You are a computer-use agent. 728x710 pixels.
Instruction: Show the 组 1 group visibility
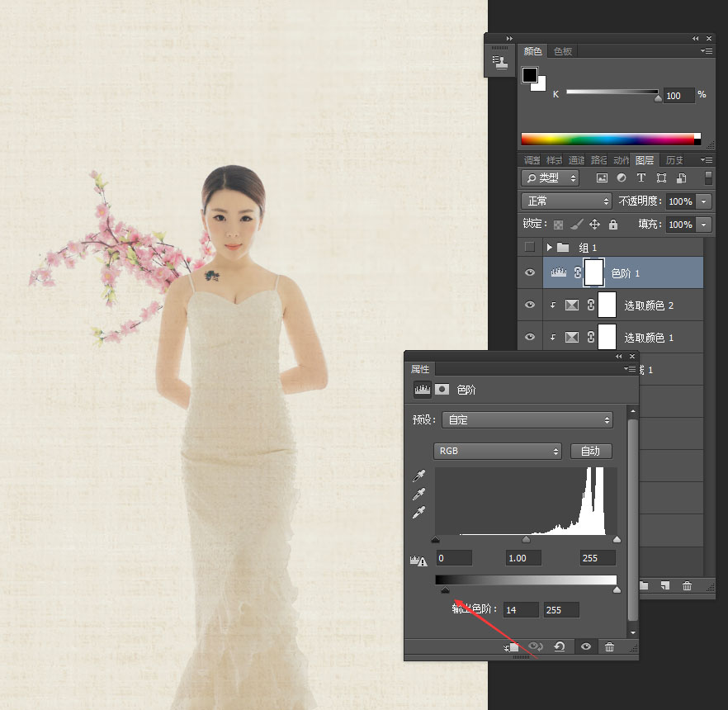click(x=530, y=247)
